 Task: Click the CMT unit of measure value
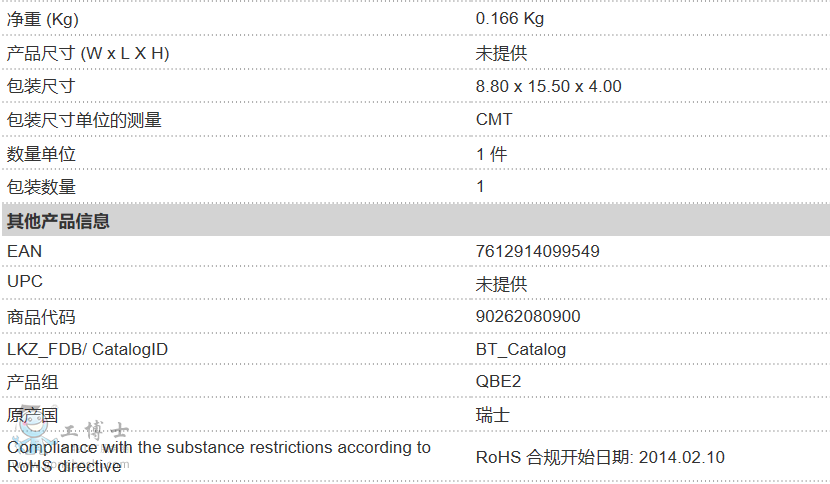tap(493, 119)
